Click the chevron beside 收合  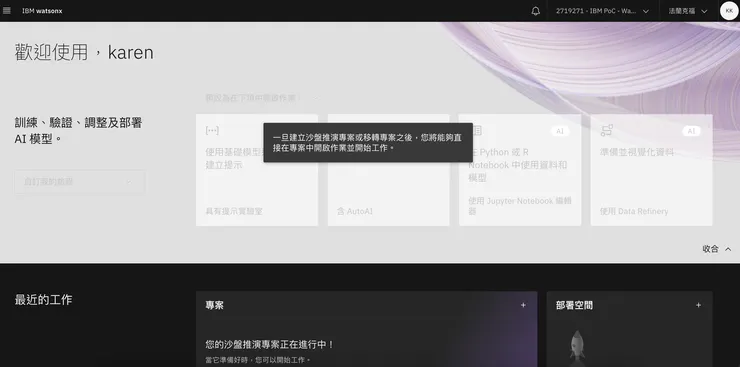[728, 249]
